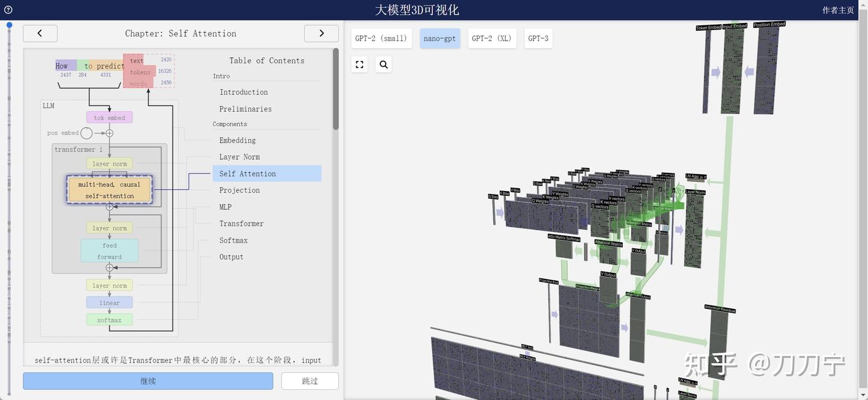Select Self Attention in the table of contents
868x400 pixels.
[x=247, y=173]
